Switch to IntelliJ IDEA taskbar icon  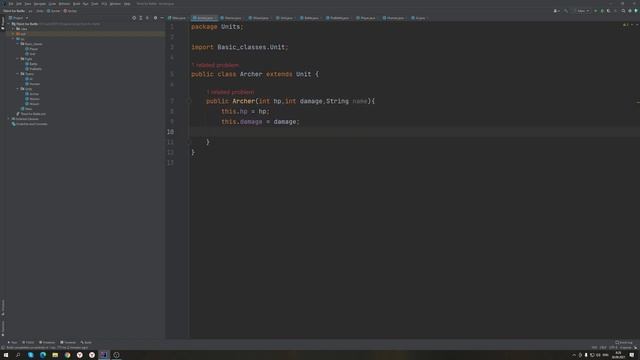[x=104, y=355]
